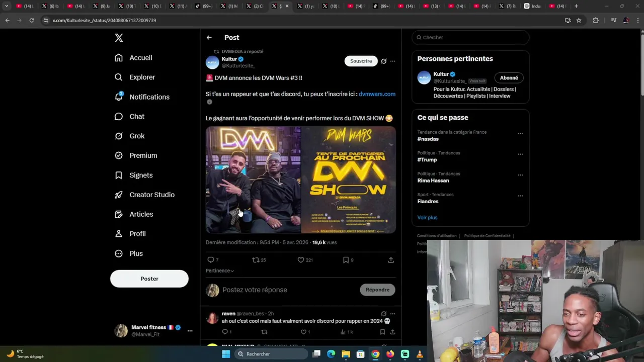Open dvmwars.com link
The height and width of the screenshot is (362, 644).
pyautogui.click(x=377, y=94)
